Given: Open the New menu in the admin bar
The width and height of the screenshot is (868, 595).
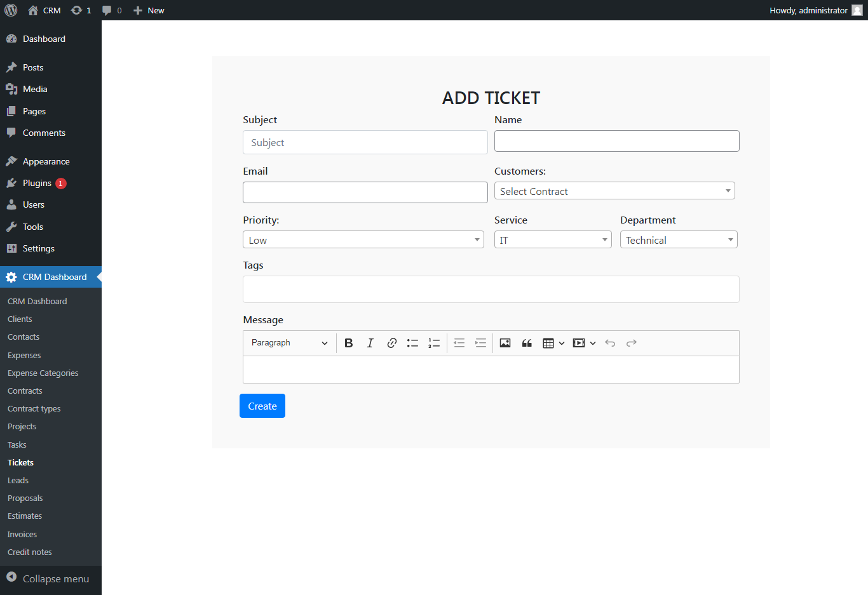Looking at the screenshot, I should click(148, 10).
